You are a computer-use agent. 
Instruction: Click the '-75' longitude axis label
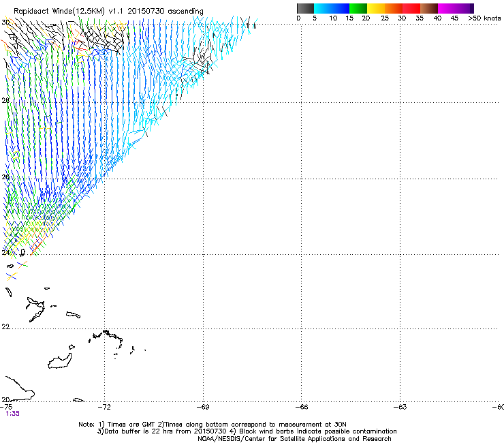click(6, 408)
